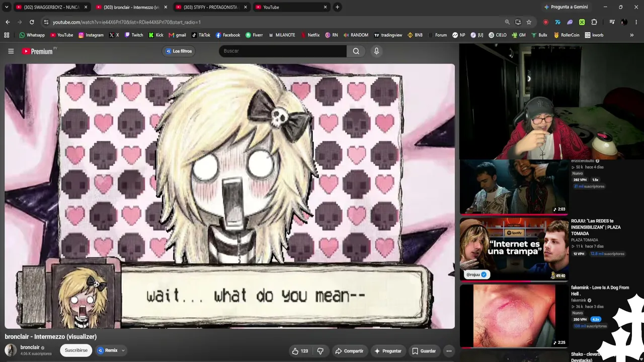The width and height of the screenshot is (644, 362).
Task: Open the apps grid in bookmarks bar
Action: pos(7,35)
